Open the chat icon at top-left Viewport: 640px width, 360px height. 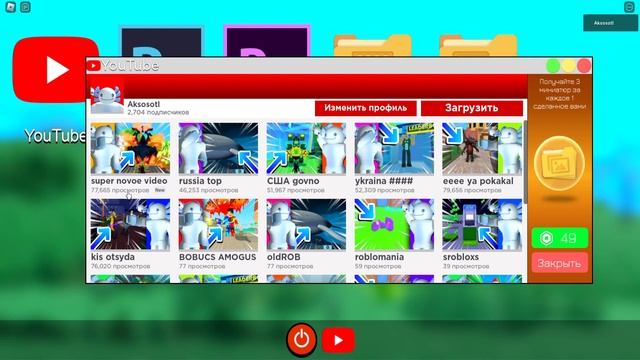click(25, 7)
